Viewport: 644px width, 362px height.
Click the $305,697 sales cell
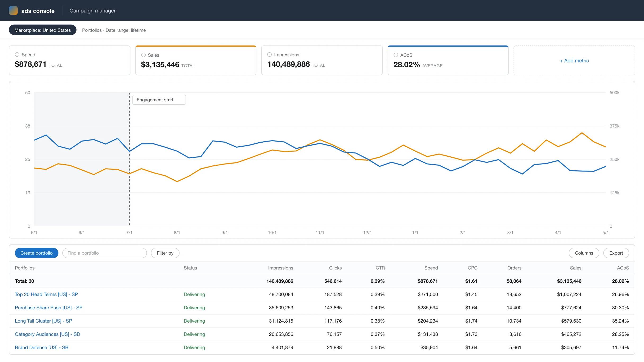[571, 347]
